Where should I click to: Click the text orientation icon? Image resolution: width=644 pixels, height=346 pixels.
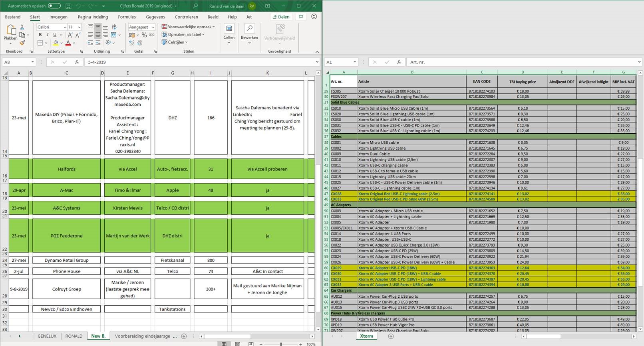pos(108,43)
